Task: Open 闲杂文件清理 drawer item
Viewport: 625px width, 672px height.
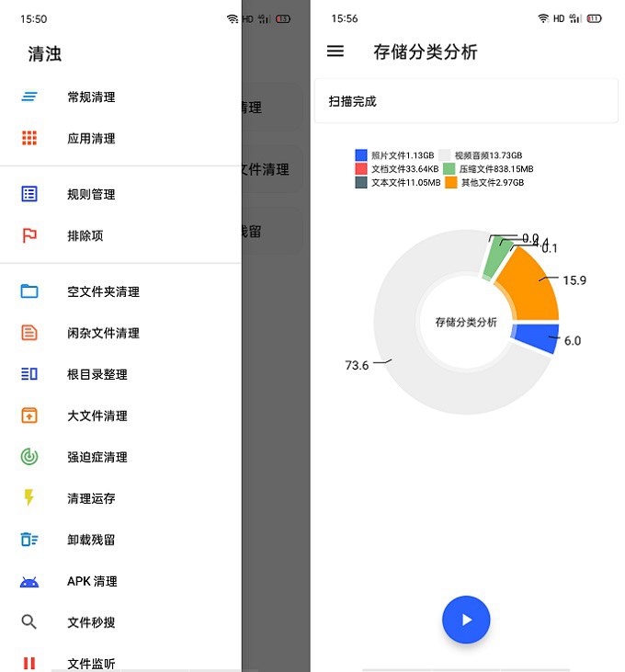Action: 120,333
